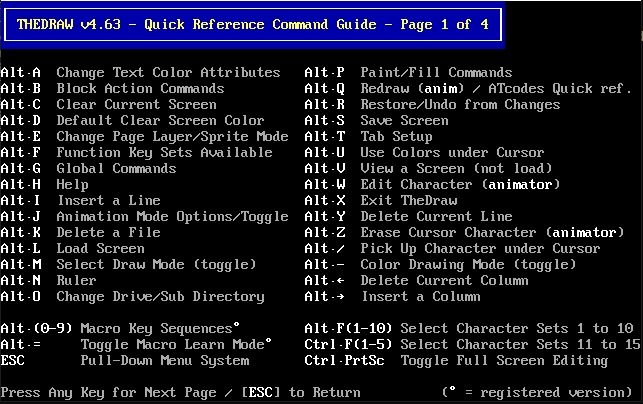This screenshot has height=404, width=643.
Task: Click the '(° = registered version)' note
Action: pos(537,393)
